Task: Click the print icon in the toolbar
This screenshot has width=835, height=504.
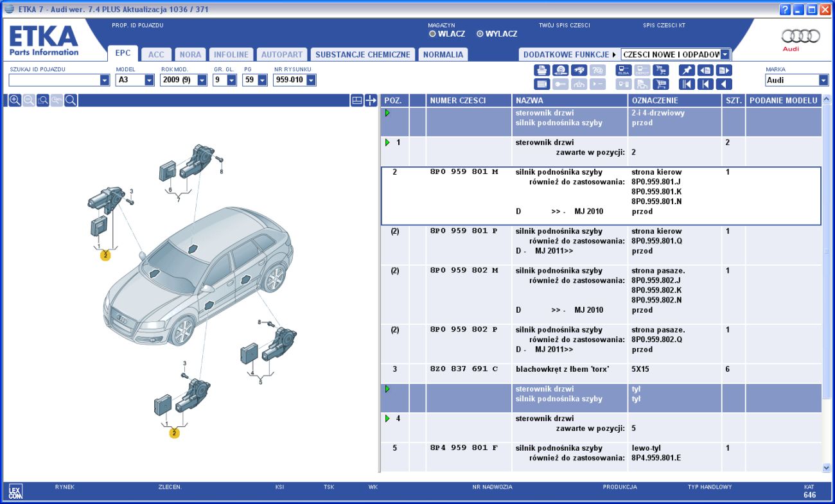Action: (541, 70)
